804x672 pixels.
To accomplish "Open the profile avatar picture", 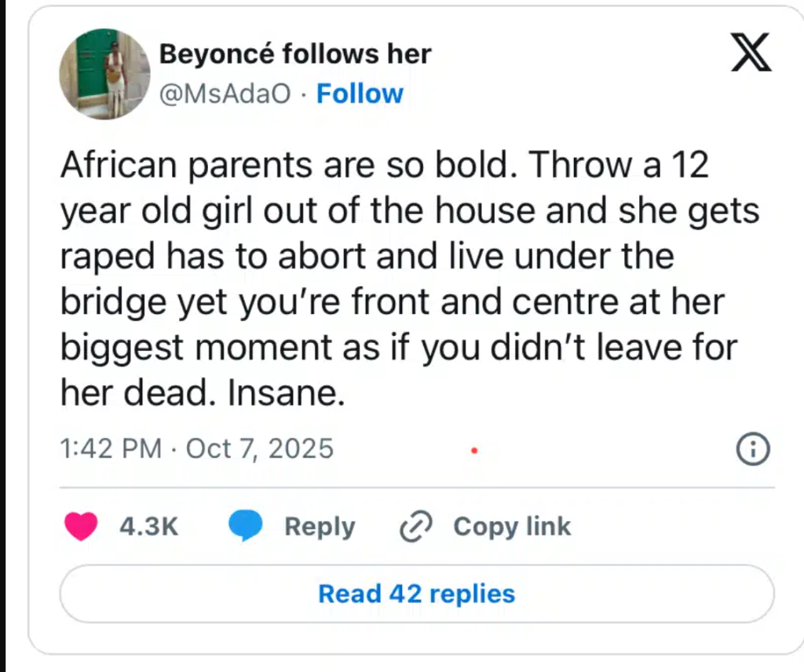I will tap(104, 74).
